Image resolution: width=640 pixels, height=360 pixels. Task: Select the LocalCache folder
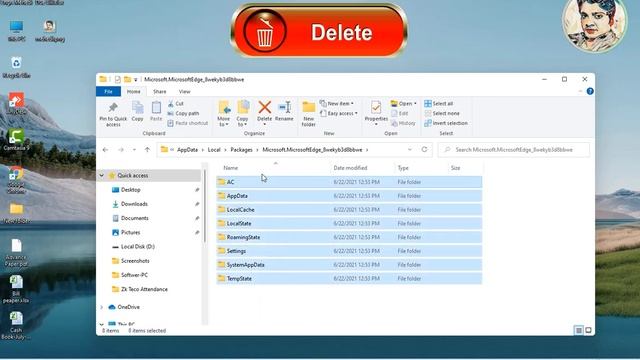(x=349, y=210)
